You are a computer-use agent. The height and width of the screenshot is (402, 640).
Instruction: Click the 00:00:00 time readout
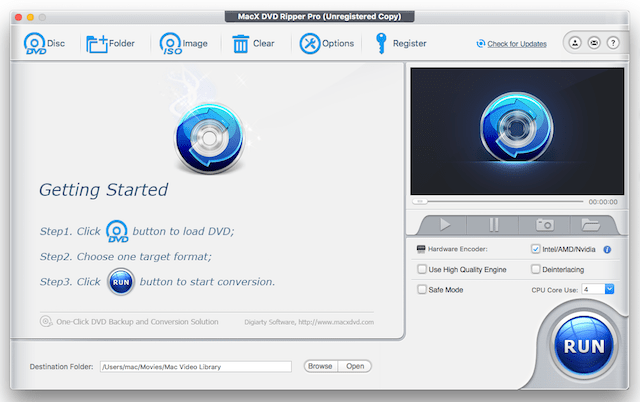pyautogui.click(x=603, y=202)
